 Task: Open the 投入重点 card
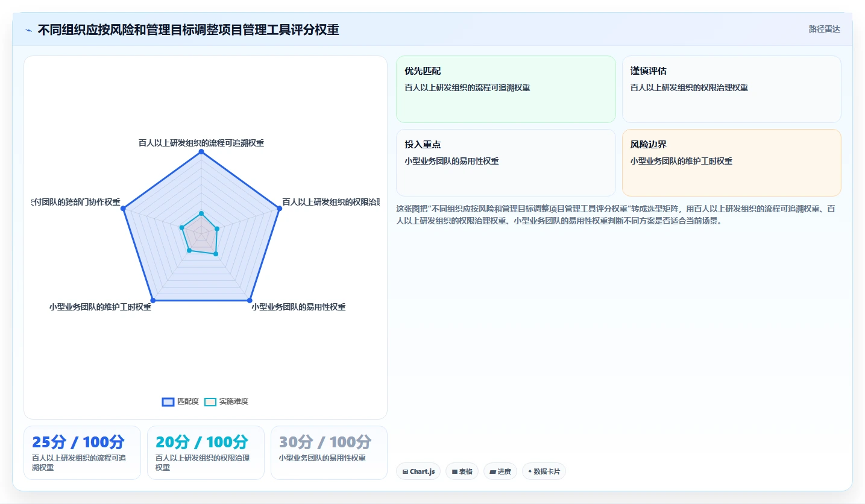[506, 163]
